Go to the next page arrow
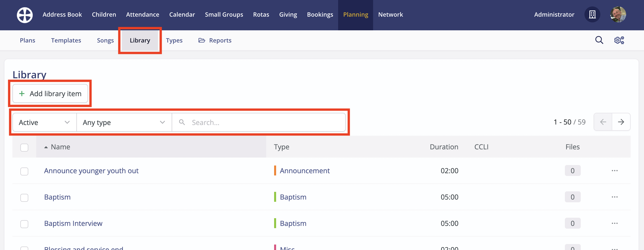The width and height of the screenshot is (644, 250). [622, 122]
